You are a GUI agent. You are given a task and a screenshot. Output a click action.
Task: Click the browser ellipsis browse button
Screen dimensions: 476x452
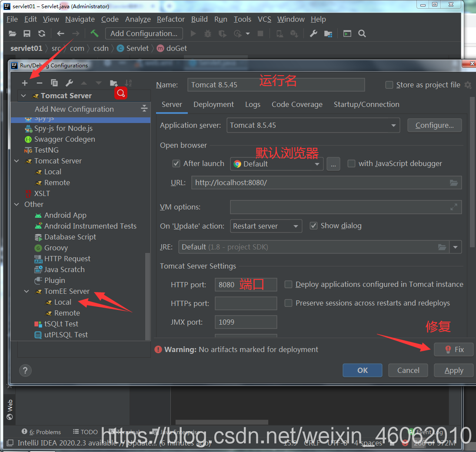click(333, 164)
